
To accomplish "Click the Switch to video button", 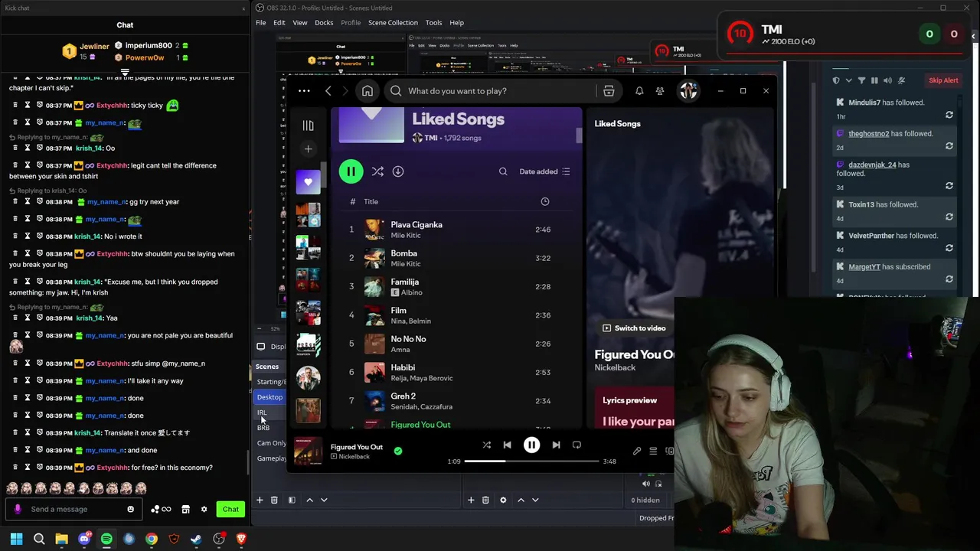I will [634, 328].
